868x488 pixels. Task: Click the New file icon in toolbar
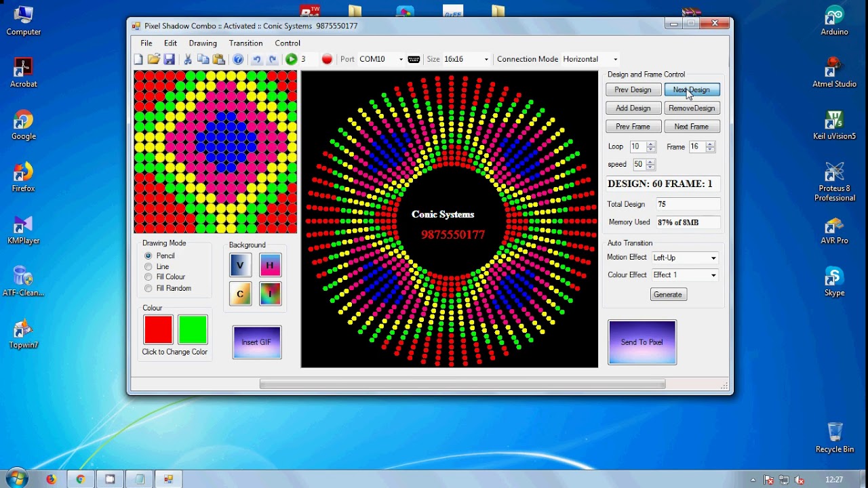[x=138, y=60]
